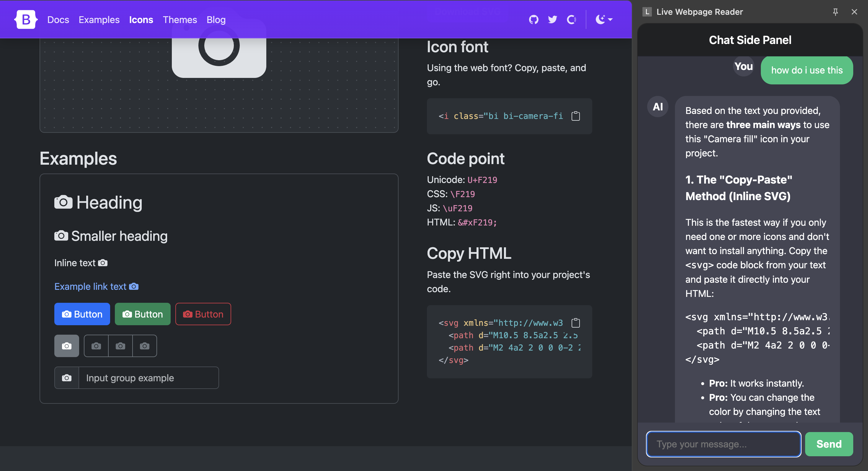The width and height of the screenshot is (868, 471).
Task: Click the last outlined camera group button
Action: pyautogui.click(x=145, y=346)
